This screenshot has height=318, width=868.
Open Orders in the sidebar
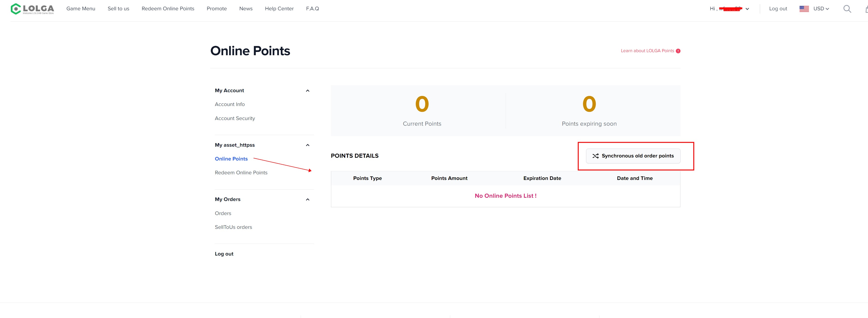pos(223,213)
